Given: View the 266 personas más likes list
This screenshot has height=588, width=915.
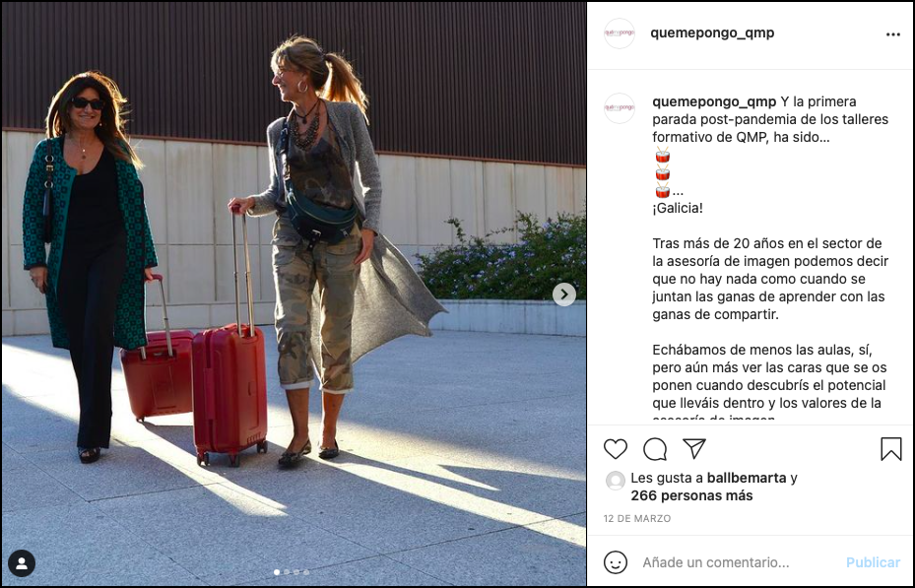Looking at the screenshot, I should pos(691,495).
